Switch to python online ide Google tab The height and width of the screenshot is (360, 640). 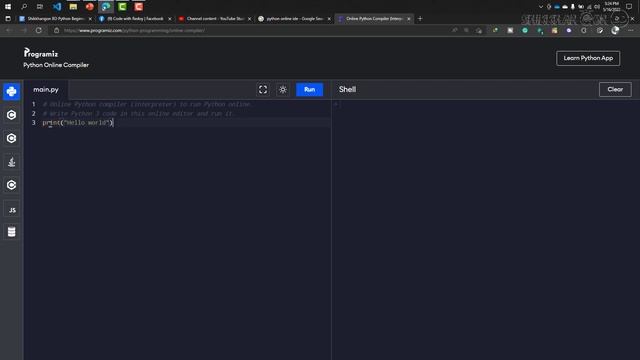click(x=294, y=19)
